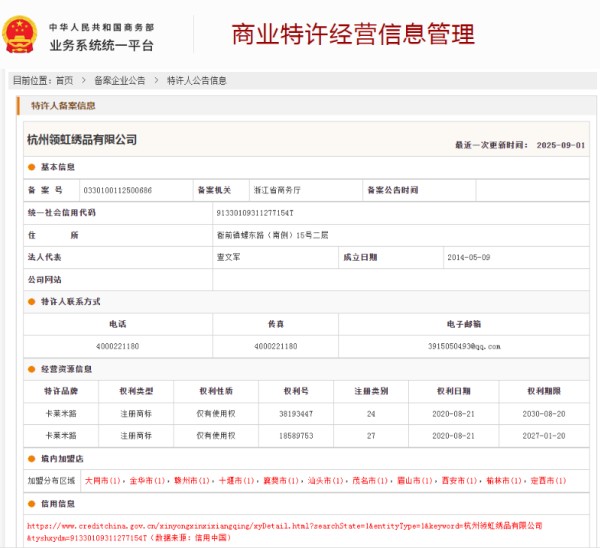
Task: Open 大同市(1) franchise region link
Action: point(102,481)
